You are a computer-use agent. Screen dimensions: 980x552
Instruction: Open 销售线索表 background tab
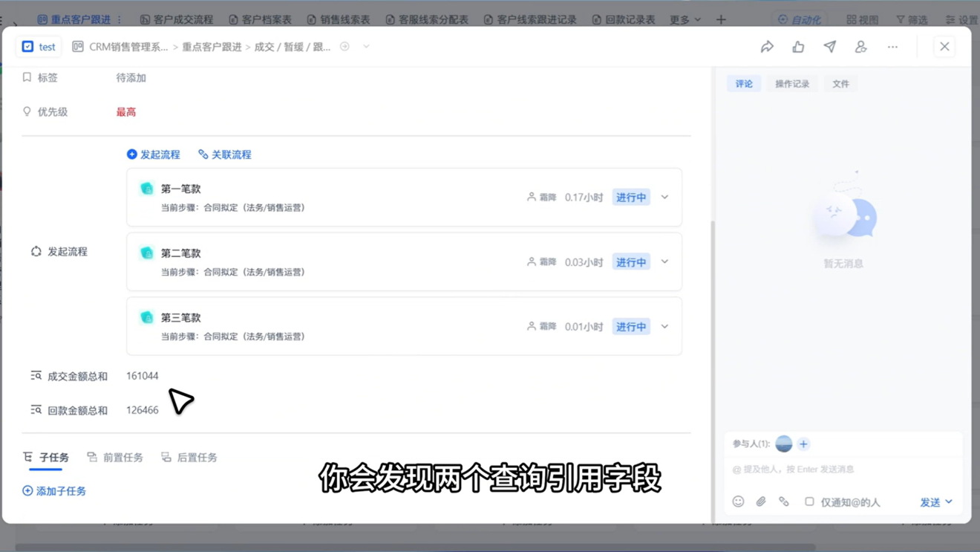pyautogui.click(x=339, y=19)
